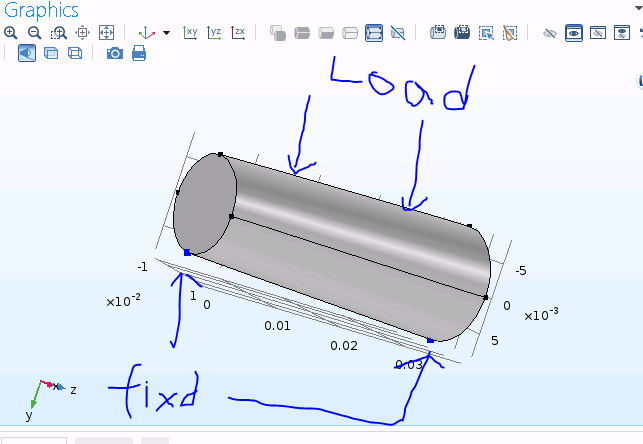Click the Graphics panel title tab
Image resolution: width=643 pixels, height=444 pixels.
point(41,10)
